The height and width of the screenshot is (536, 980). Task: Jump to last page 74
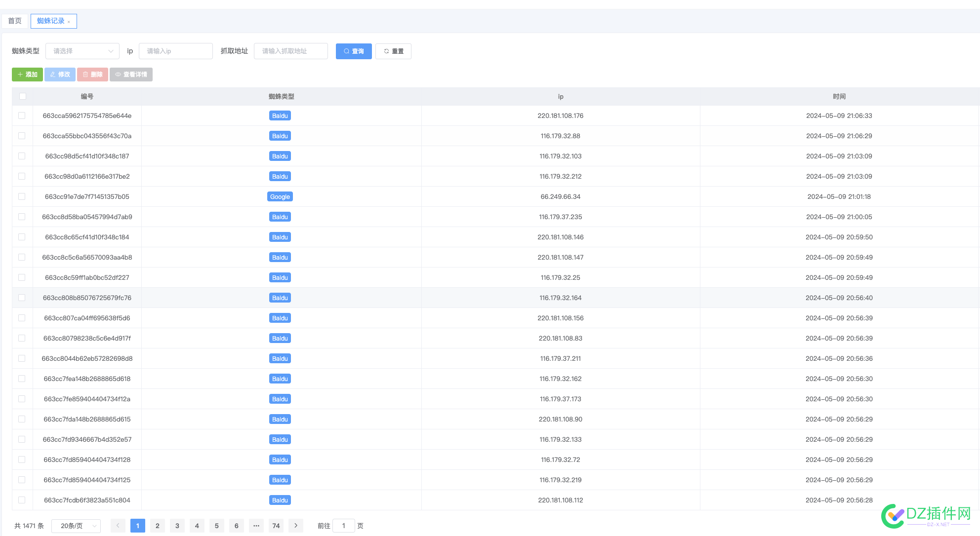coord(276,526)
